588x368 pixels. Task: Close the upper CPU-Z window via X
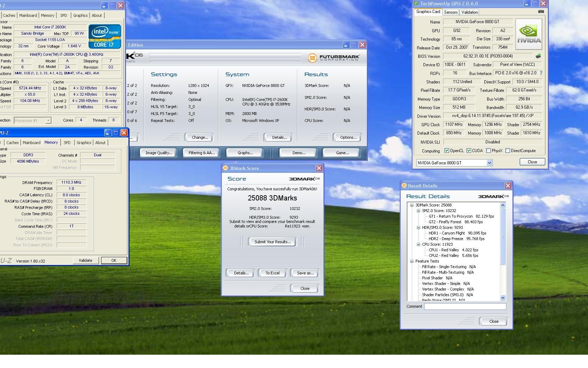click(120, 6)
